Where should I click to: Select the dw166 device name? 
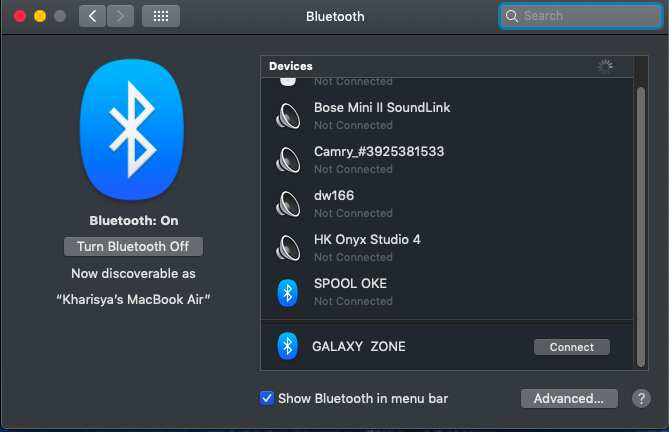pyautogui.click(x=334, y=195)
